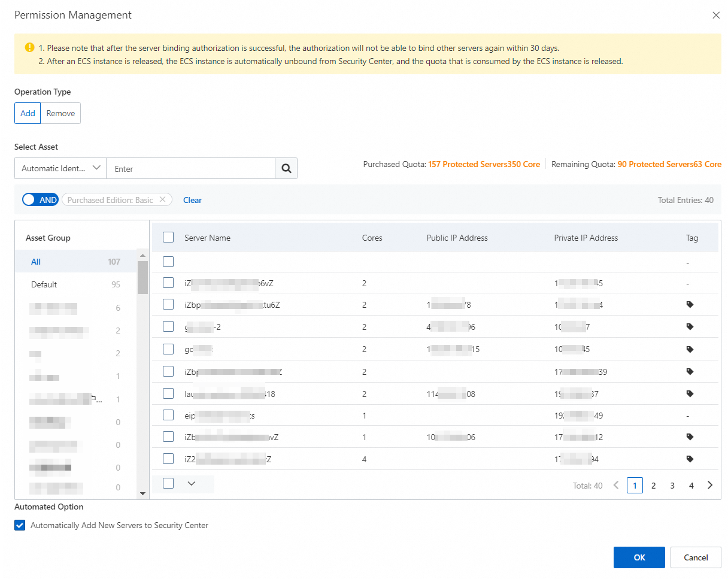Go to previous page of server list
The image size is (728, 579).
(616, 486)
